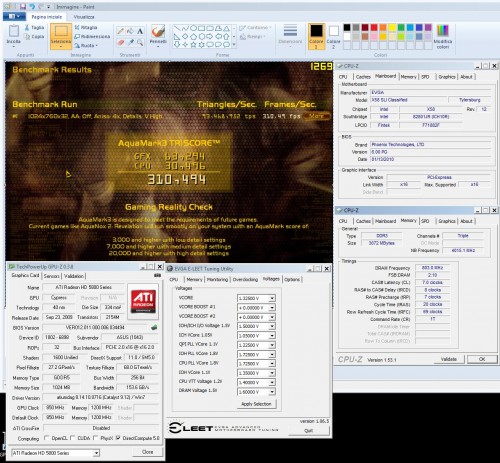Click the Pennelli brushes icon

(x=158, y=31)
